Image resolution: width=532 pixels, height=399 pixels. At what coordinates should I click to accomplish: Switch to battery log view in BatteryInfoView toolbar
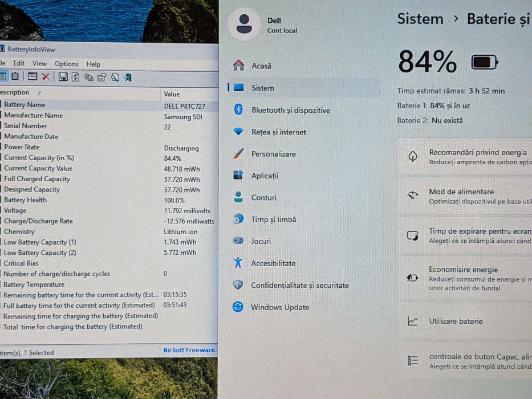tap(15, 77)
